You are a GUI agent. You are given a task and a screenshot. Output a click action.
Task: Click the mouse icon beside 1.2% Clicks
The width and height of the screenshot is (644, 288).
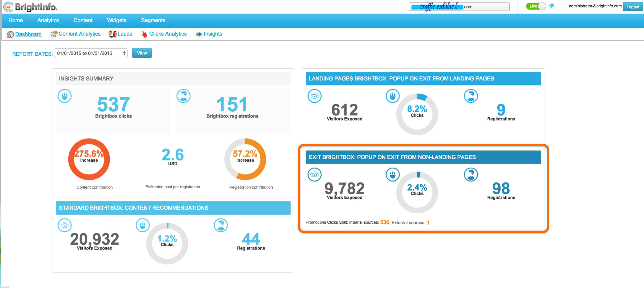click(x=143, y=225)
